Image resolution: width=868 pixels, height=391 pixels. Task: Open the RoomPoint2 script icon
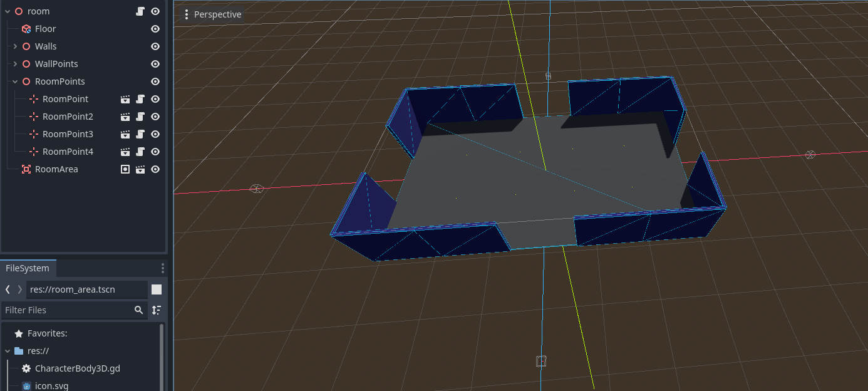pos(140,117)
